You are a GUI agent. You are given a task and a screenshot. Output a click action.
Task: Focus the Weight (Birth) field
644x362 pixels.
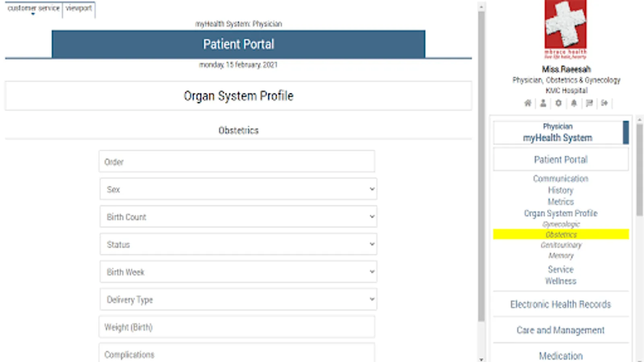point(237,327)
